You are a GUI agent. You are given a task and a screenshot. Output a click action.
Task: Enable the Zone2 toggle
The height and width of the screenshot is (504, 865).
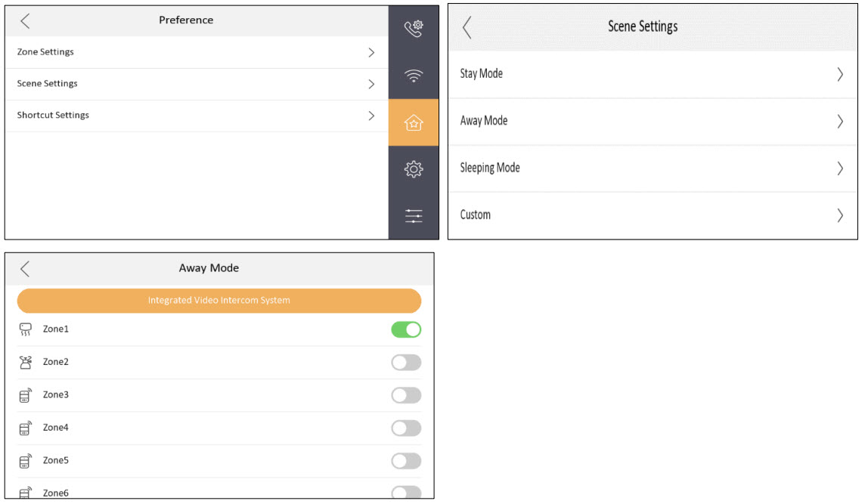(406, 363)
